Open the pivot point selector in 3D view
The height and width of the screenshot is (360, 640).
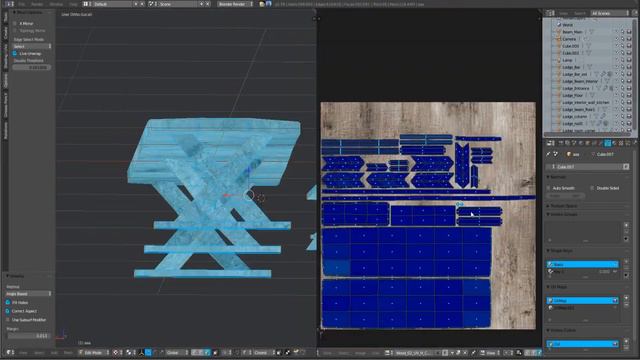[130, 352]
